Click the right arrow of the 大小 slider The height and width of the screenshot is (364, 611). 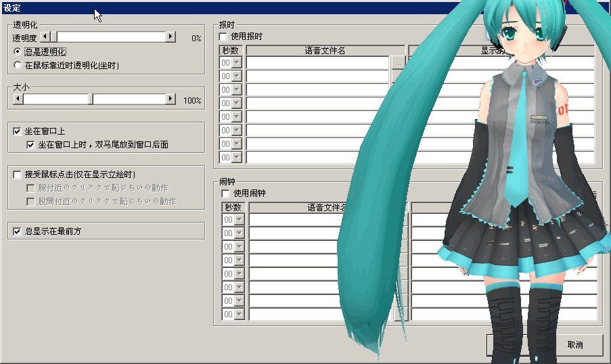point(171,99)
